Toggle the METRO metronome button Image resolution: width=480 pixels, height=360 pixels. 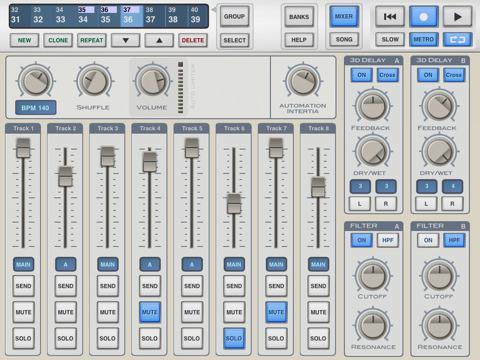(x=423, y=40)
